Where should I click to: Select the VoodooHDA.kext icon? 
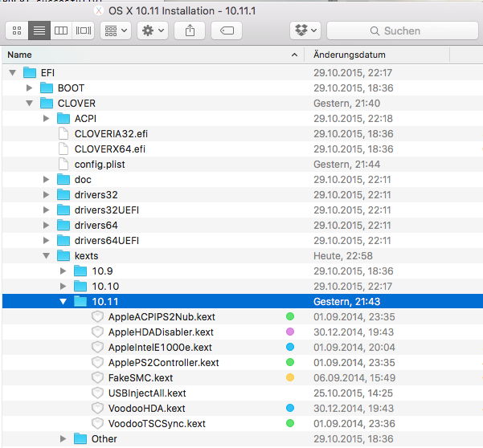[x=98, y=409]
